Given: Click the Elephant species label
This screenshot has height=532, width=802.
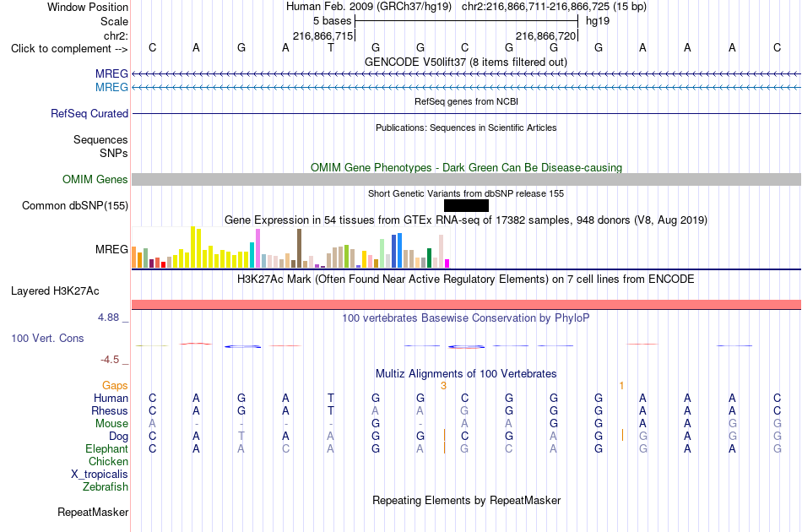Looking at the screenshot, I should (x=106, y=448).
